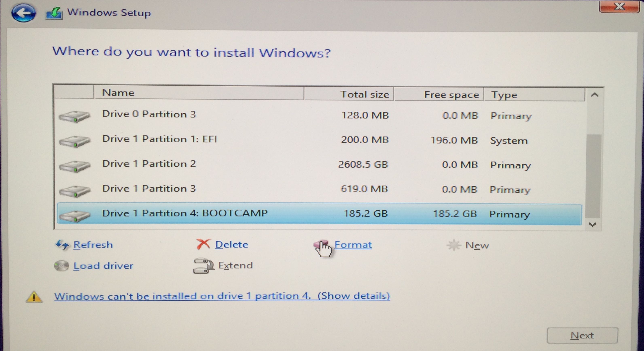Click the drive icon for Drive 0 Partition 3
The height and width of the screenshot is (351, 644).
[x=74, y=116]
